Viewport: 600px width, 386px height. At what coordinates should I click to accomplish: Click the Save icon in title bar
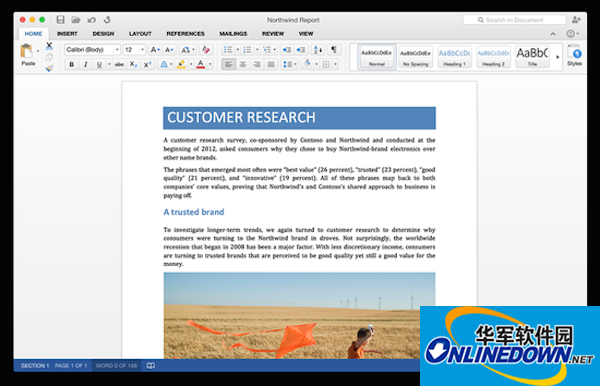(60, 20)
